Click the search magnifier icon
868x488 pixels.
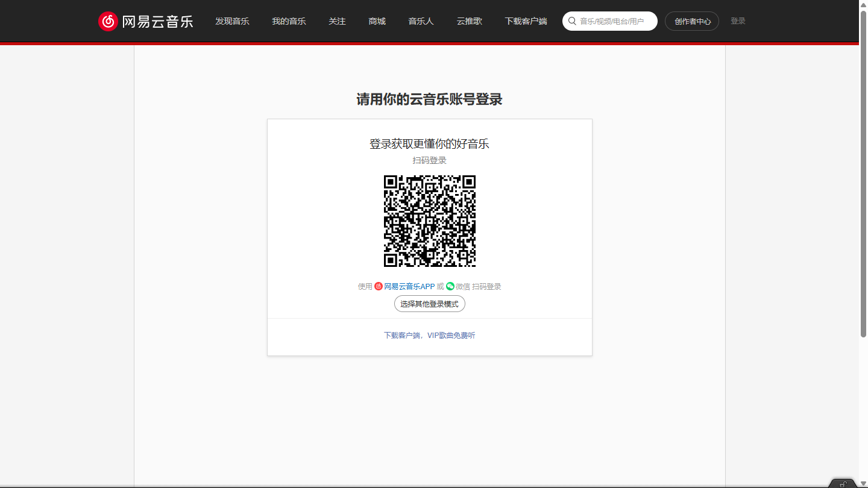(x=572, y=21)
